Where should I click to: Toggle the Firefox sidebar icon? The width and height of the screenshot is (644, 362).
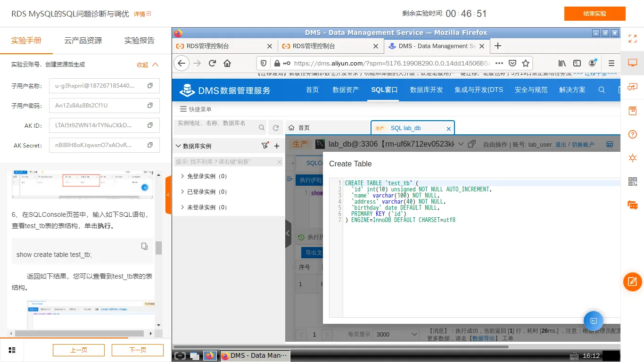click(577, 63)
